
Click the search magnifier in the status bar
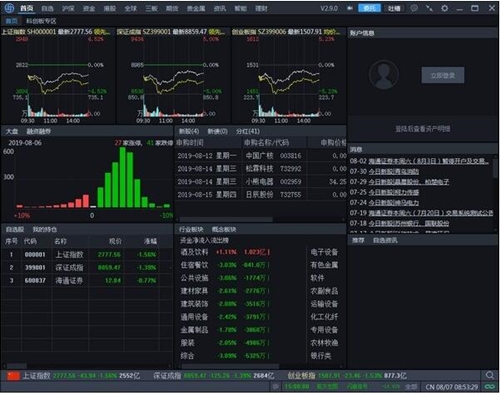tap(490, 375)
